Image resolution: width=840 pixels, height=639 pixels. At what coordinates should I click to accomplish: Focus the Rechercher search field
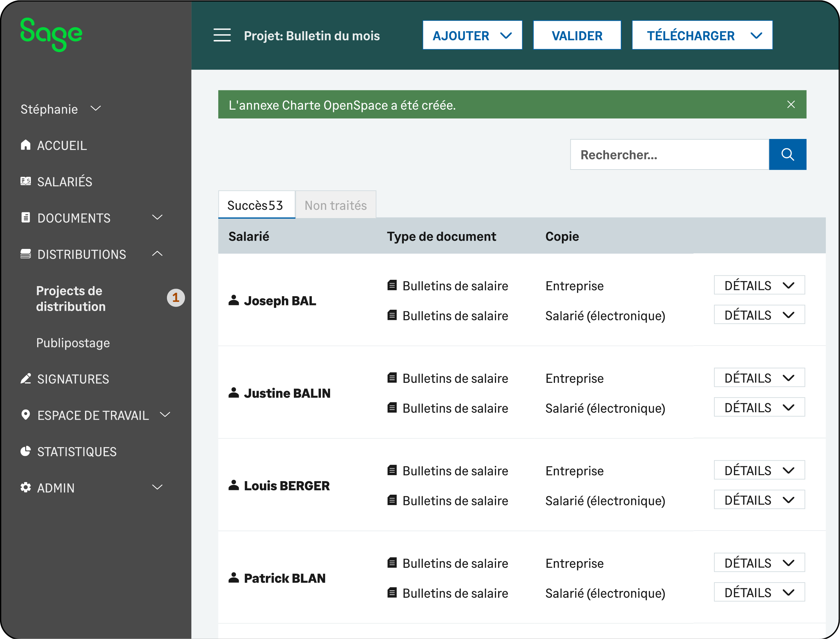coord(669,154)
